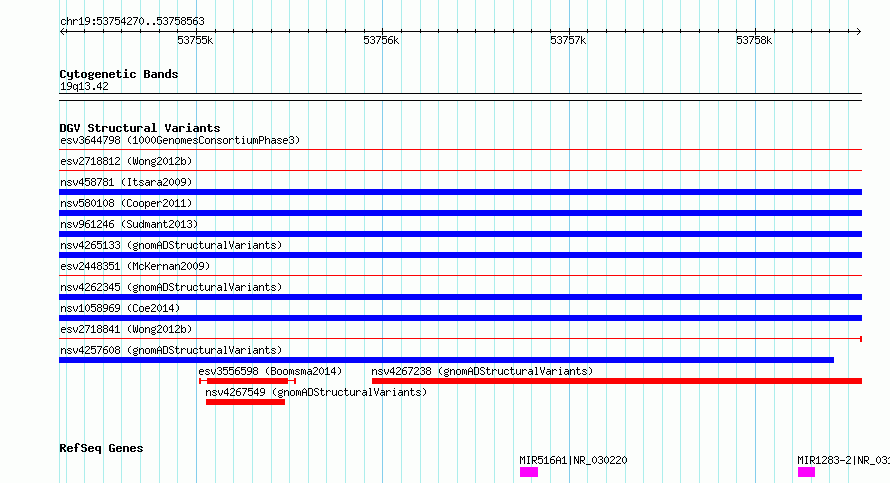Select the nsv4265133 blue variant bar

point(460,255)
